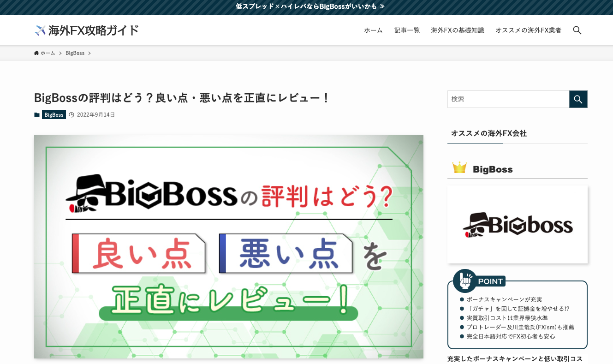Image resolution: width=613 pixels, height=364 pixels.
Task: Click the folder icon next to the BigBoss tag
Action: pos(37,114)
